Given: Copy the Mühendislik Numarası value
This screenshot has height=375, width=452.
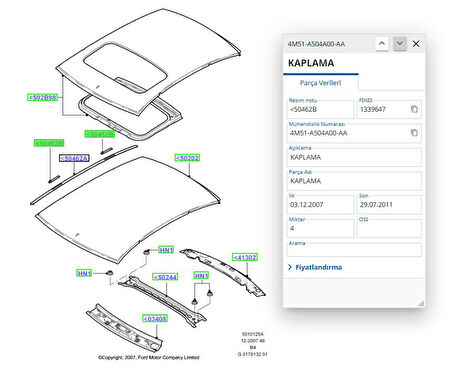Looking at the screenshot, I should [414, 133].
